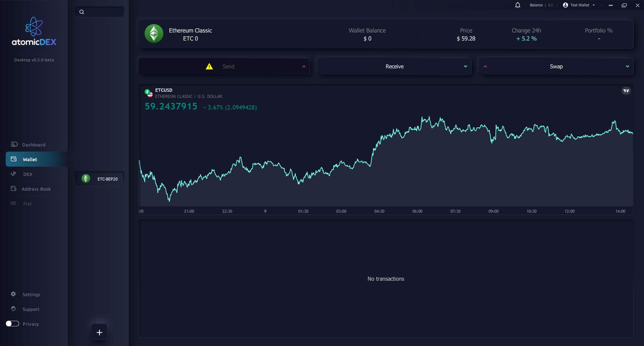Select the Wallet menu item

[x=37, y=159]
